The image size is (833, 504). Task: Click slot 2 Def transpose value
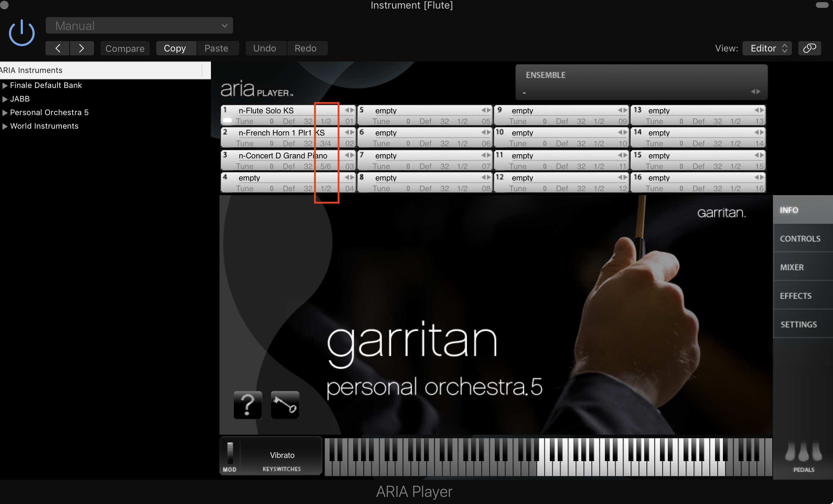(289, 144)
